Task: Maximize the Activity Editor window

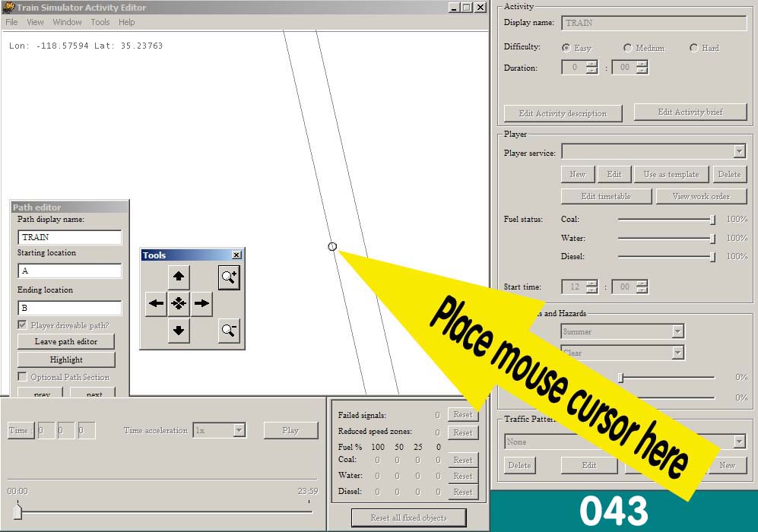Action: click(x=467, y=8)
